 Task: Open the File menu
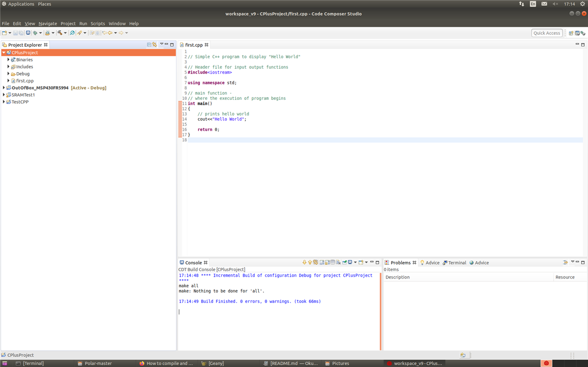point(6,23)
